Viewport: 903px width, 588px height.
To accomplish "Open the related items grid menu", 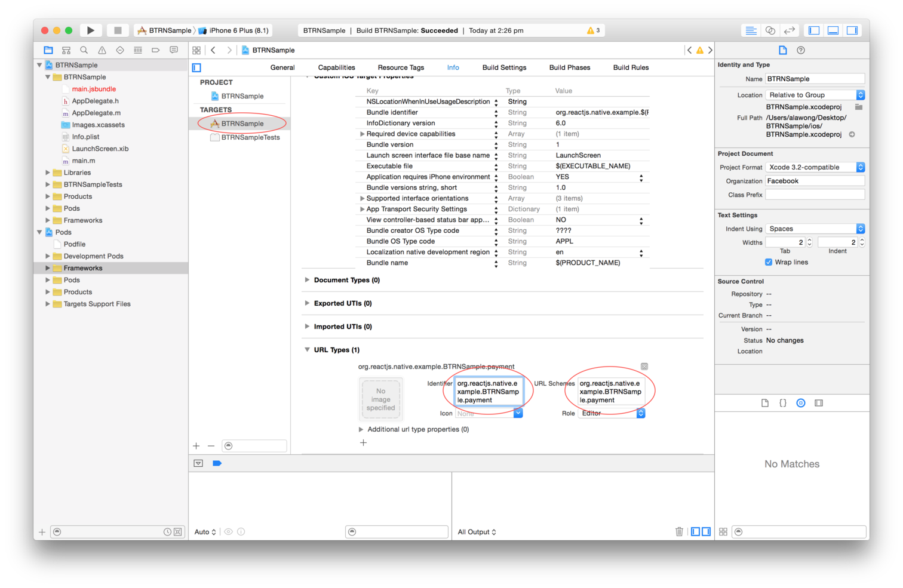I will (196, 50).
